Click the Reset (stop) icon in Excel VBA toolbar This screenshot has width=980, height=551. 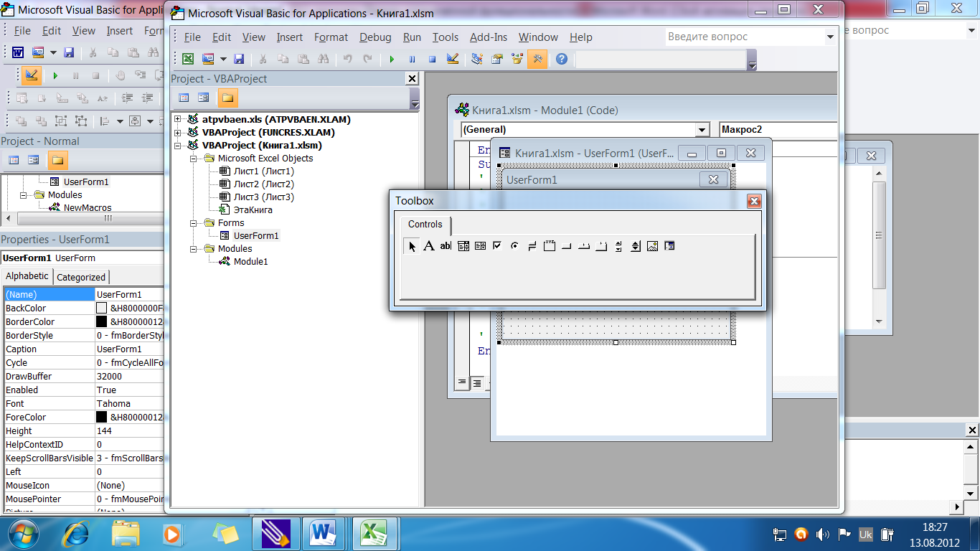pyautogui.click(x=432, y=59)
